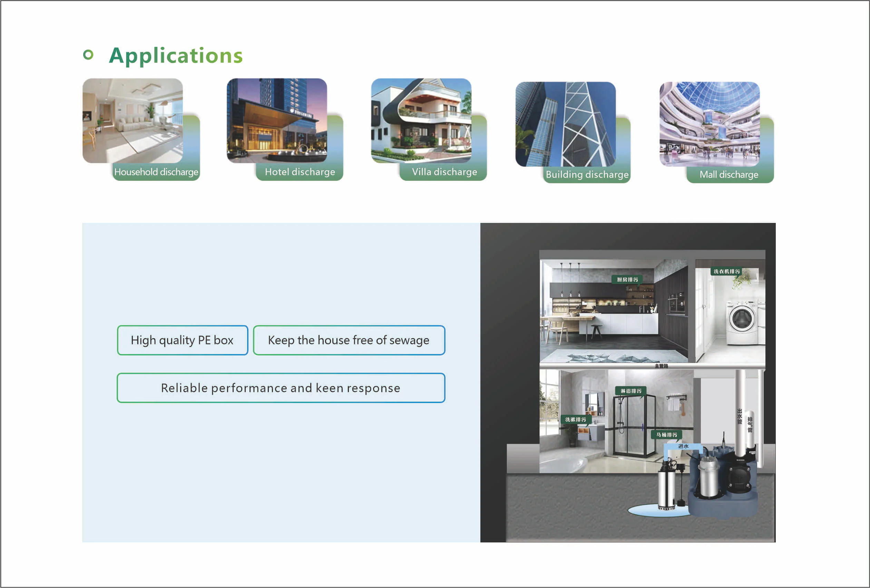Image resolution: width=870 pixels, height=588 pixels.
Task: Click the 洗衣机排污 washing machine label
Action: coord(727,271)
